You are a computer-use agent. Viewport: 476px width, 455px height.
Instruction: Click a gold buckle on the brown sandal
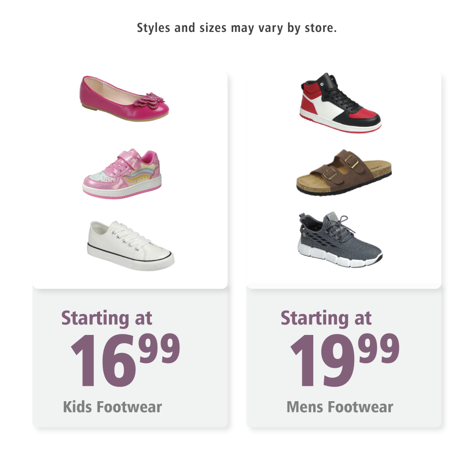point(352,162)
